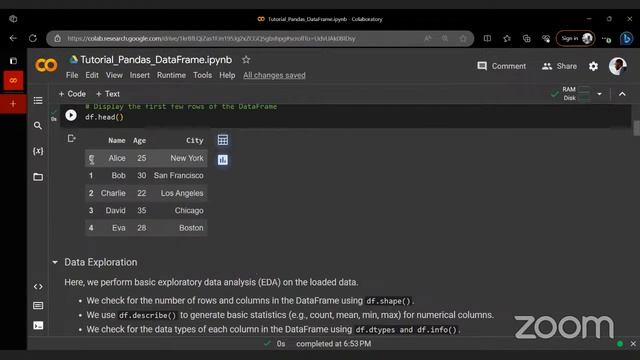
Task: Click completed at 6:53 PM status
Action: click(333, 344)
